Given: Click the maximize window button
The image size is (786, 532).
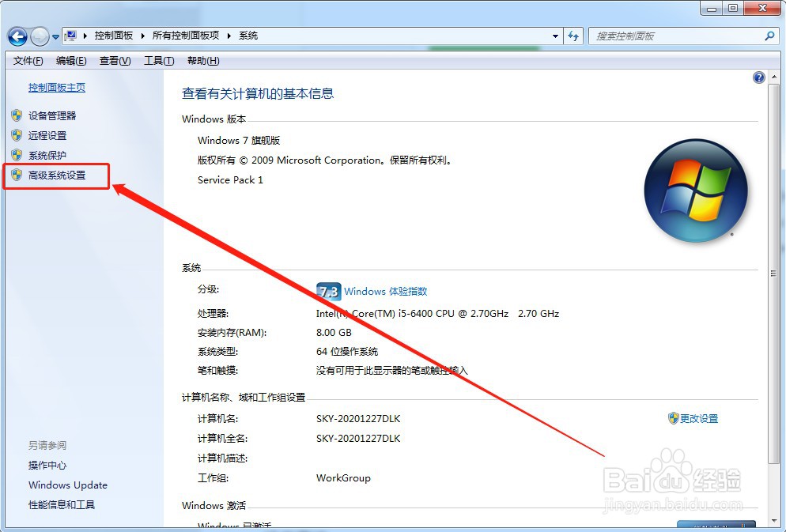Looking at the screenshot, I should coord(733,8).
